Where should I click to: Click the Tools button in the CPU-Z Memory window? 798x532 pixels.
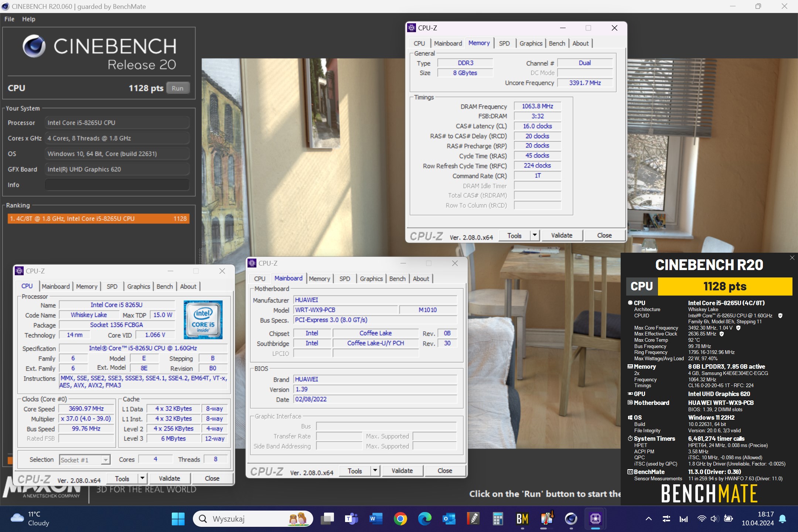point(514,235)
